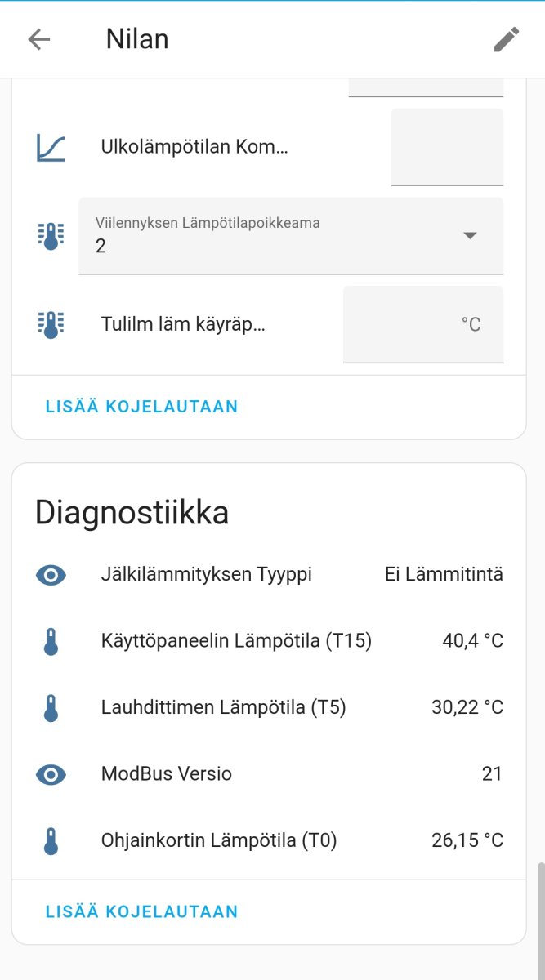Click thermometer icon beside Tulilm läm käyräp

[x=51, y=324]
